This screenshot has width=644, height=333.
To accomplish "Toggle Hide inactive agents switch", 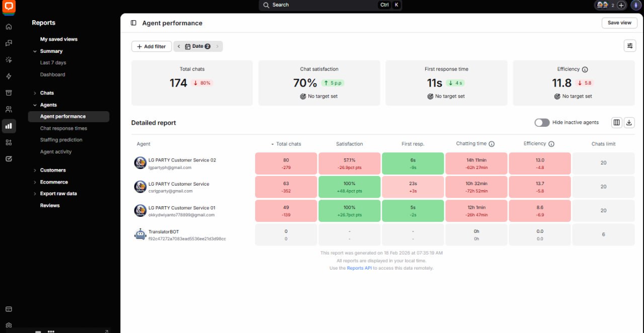I will (x=542, y=123).
